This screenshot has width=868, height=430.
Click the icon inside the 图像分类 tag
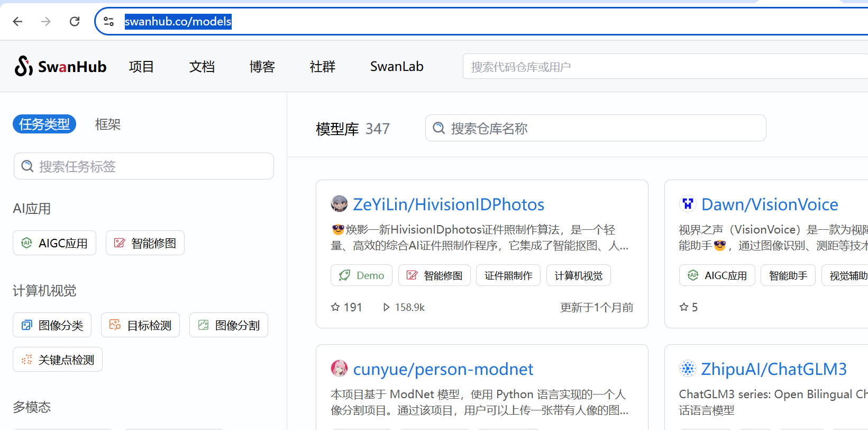click(x=26, y=325)
